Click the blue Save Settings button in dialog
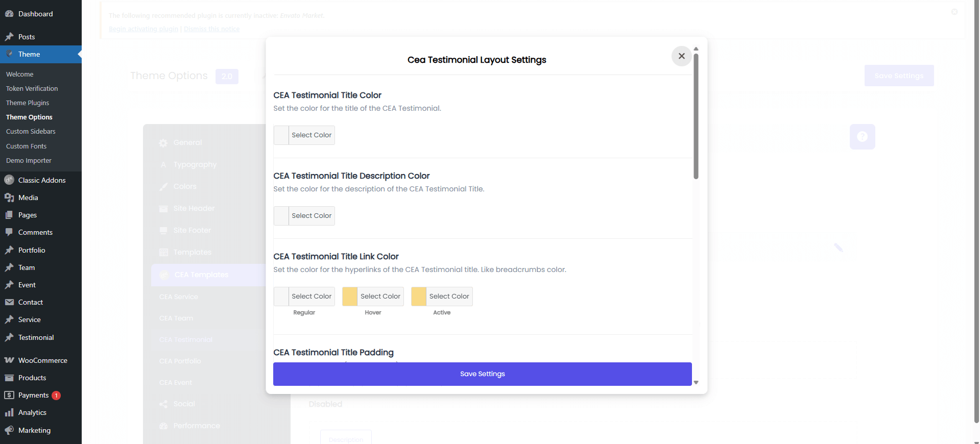This screenshot has width=980, height=444. point(482,374)
